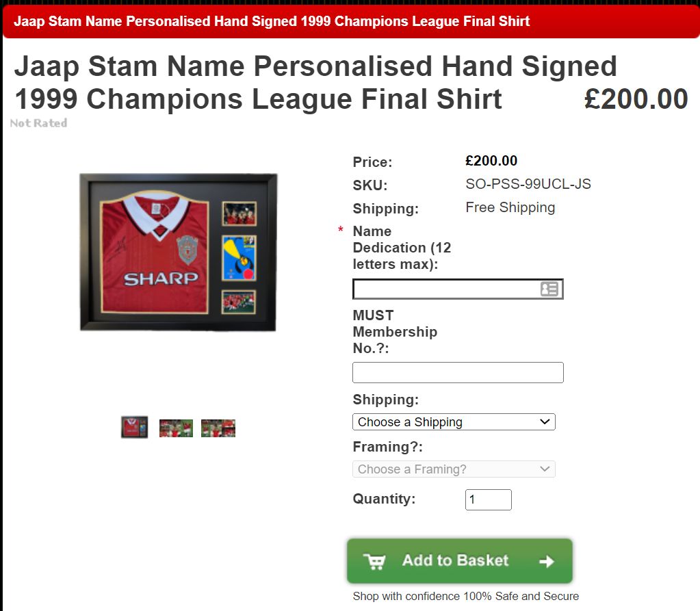
Task: View the second thumbnail image
Action: [x=176, y=428]
